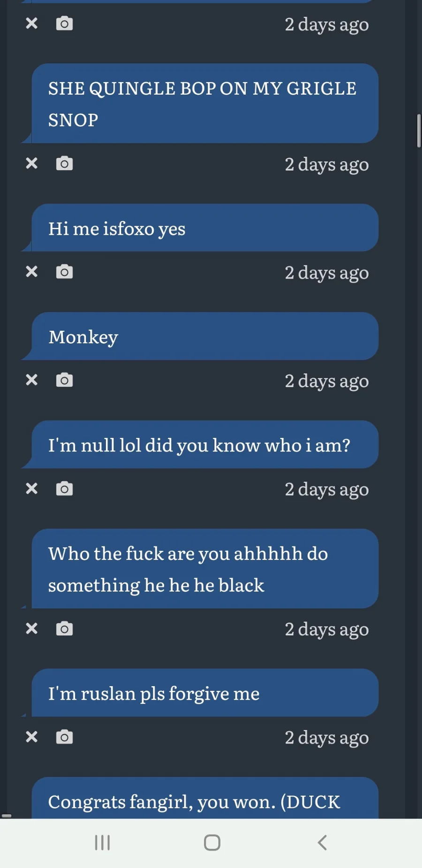Open Android recent apps button
The image size is (422, 868).
click(102, 842)
